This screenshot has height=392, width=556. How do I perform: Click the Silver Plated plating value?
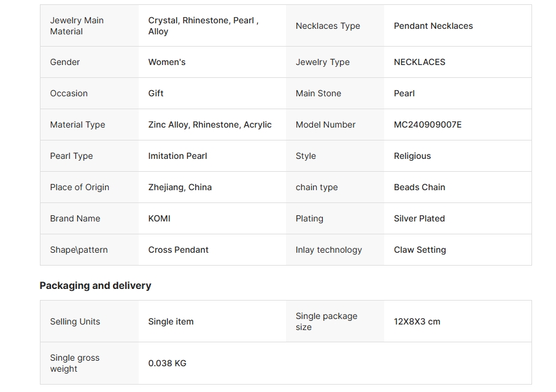tap(419, 218)
